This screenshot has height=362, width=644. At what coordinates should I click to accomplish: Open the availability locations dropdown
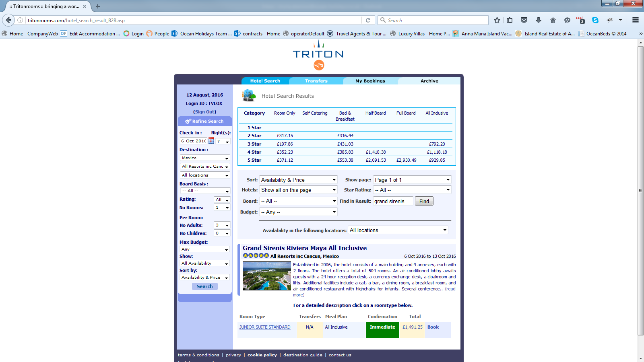click(398, 230)
